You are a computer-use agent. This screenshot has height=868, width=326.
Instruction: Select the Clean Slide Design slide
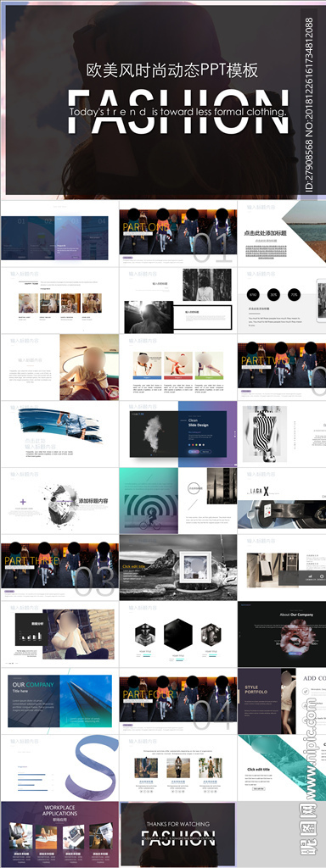[178, 433]
